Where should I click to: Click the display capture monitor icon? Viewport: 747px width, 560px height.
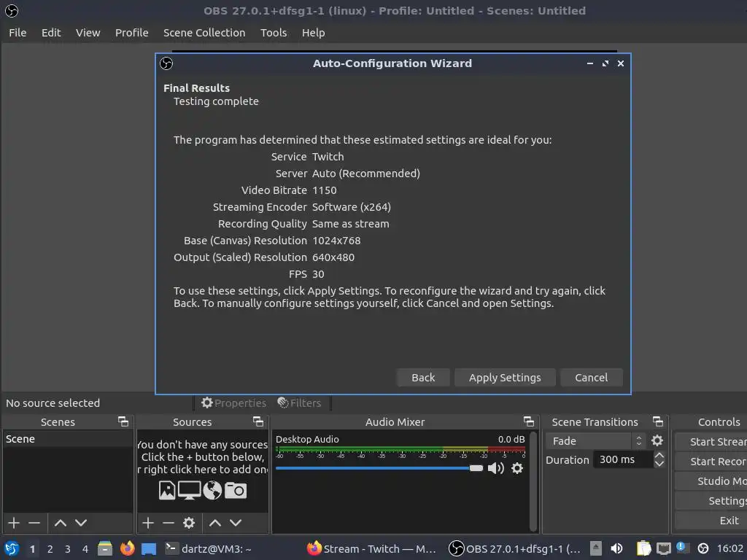(189, 491)
